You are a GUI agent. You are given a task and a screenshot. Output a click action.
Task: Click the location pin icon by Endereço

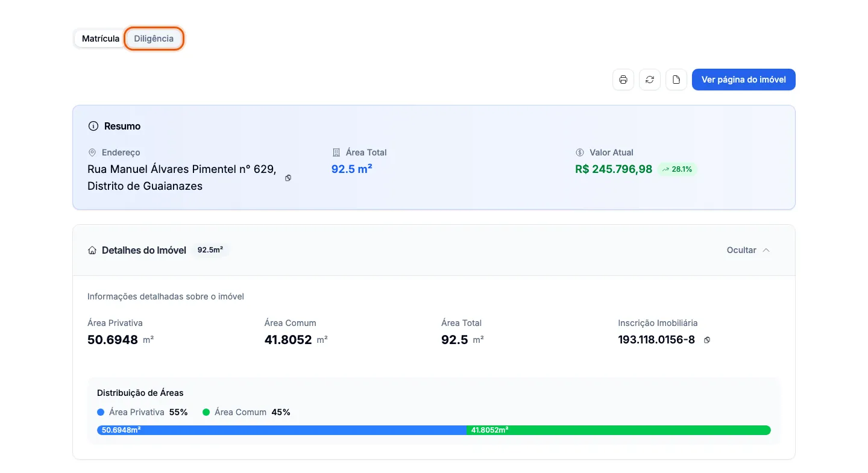[92, 152]
